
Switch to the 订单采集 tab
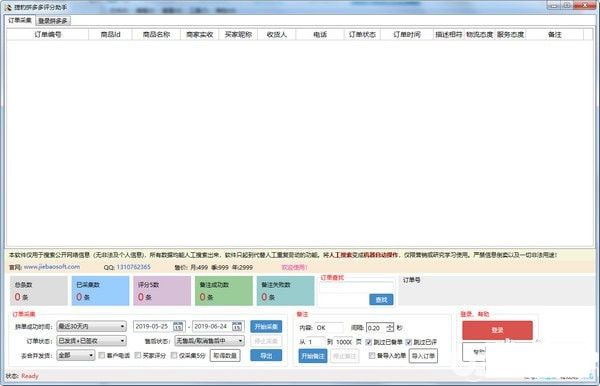click(x=20, y=20)
